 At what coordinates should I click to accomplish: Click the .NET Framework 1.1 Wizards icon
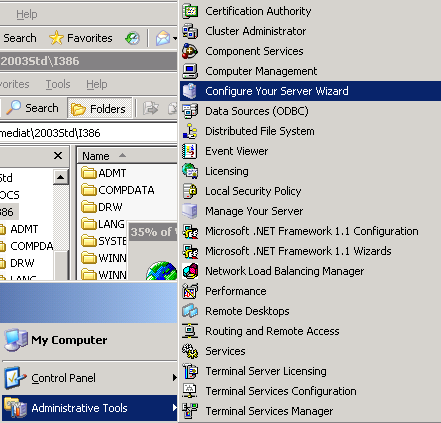(x=190, y=251)
